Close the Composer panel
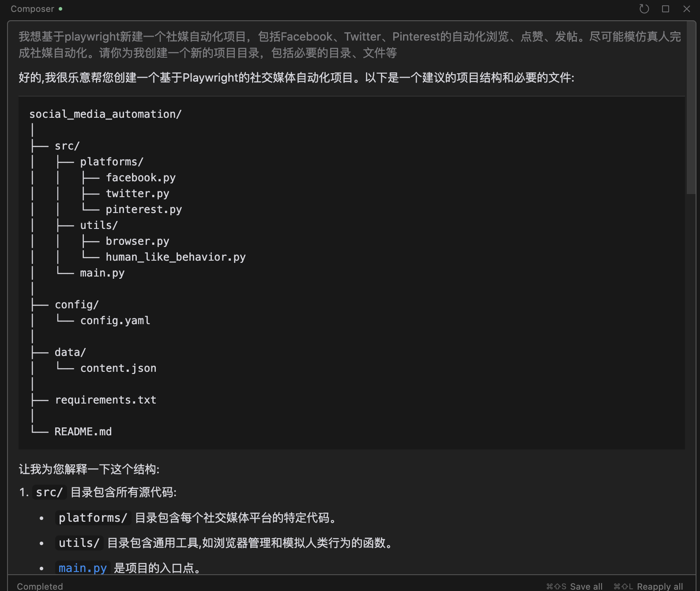Screen dimensions: 700x591 pos(687,9)
